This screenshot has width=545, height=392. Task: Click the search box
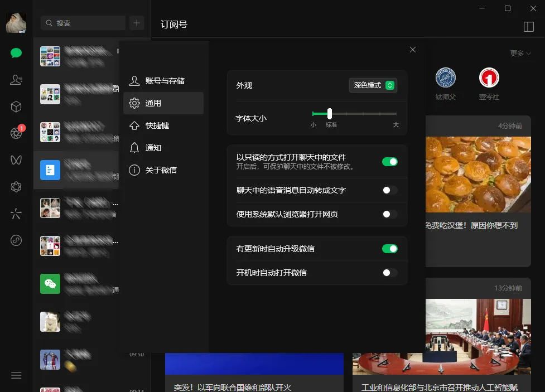(x=83, y=23)
